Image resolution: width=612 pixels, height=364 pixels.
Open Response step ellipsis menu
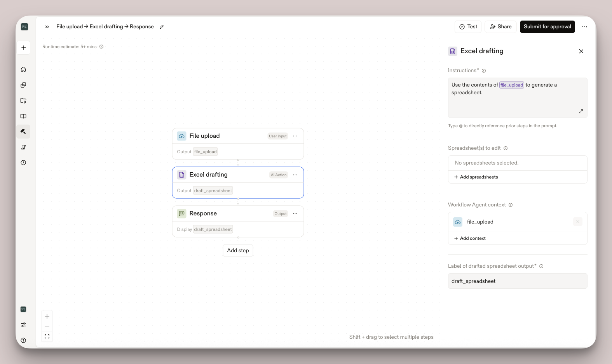(x=295, y=213)
